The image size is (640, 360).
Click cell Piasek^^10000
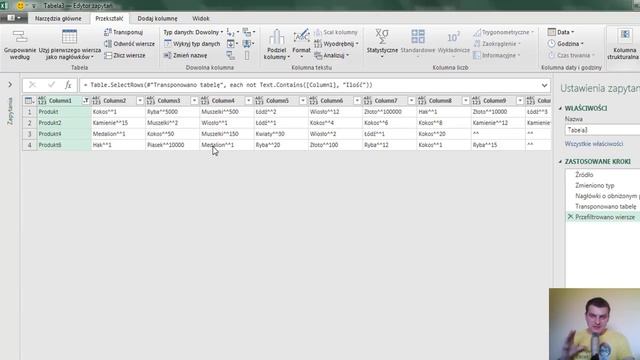172,145
